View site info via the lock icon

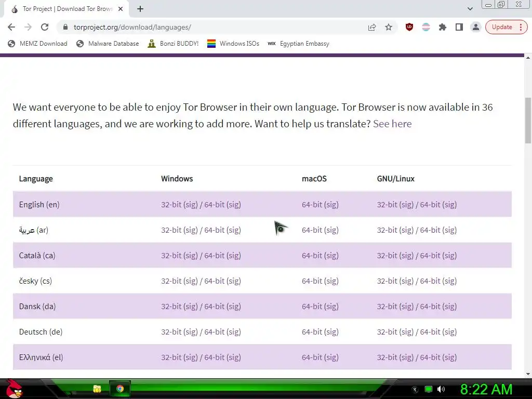point(65,27)
